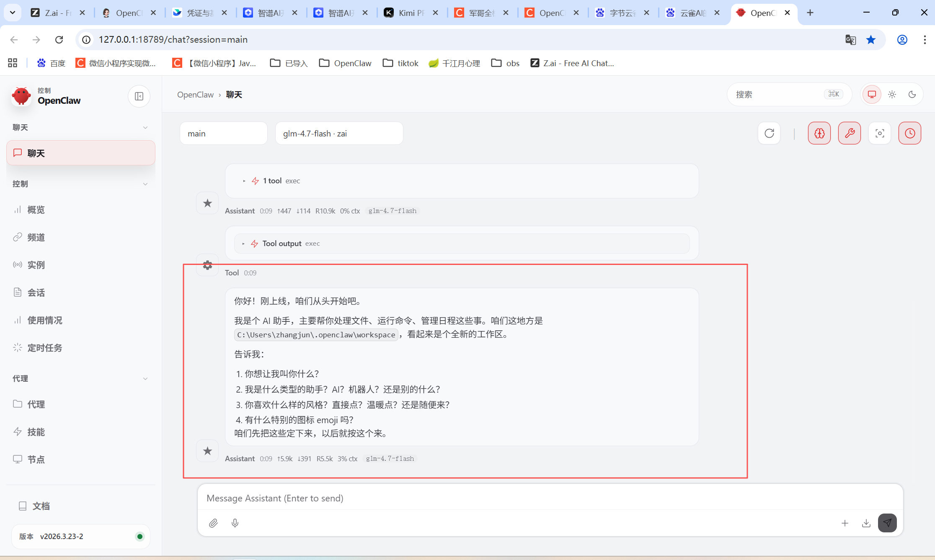The width and height of the screenshot is (935, 560).
Task: Click the OpenClaw breadcrumb link
Action: point(195,95)
